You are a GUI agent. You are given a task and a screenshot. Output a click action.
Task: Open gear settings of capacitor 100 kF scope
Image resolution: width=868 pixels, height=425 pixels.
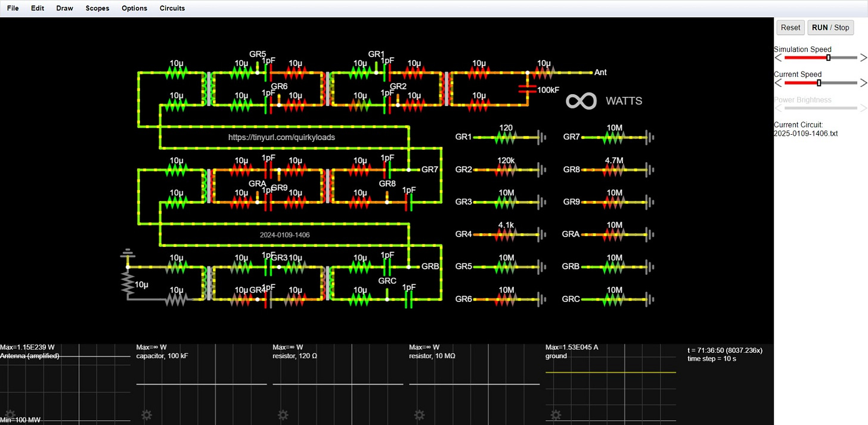pyautogui.click(x=147, y=415)
